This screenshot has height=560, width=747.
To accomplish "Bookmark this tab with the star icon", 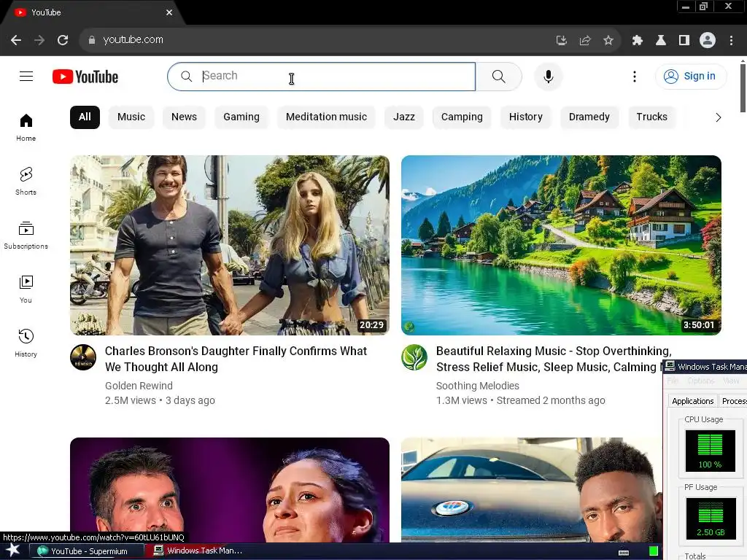I will click(608, 41).
